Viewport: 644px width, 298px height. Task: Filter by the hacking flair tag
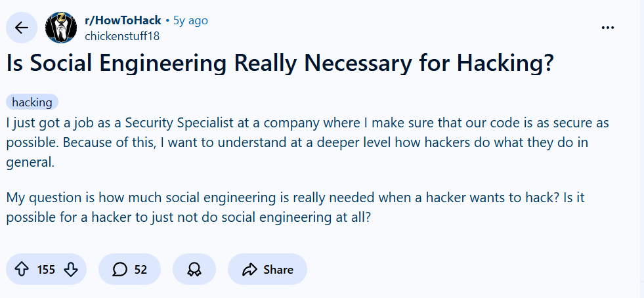pyautogui.click(x=32, y=102)
